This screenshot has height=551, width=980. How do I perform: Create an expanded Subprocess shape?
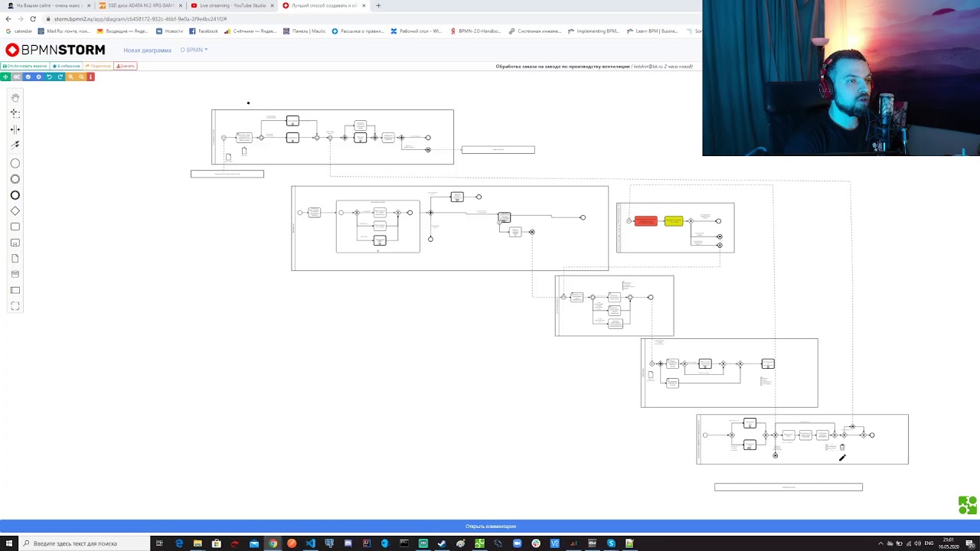[15, 243]
